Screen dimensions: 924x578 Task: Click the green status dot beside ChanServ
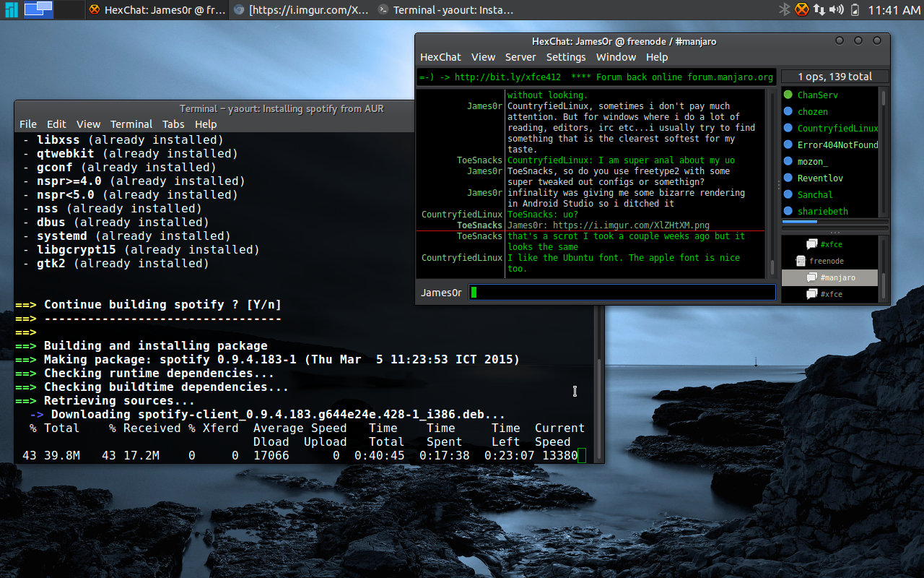point(788,95)
